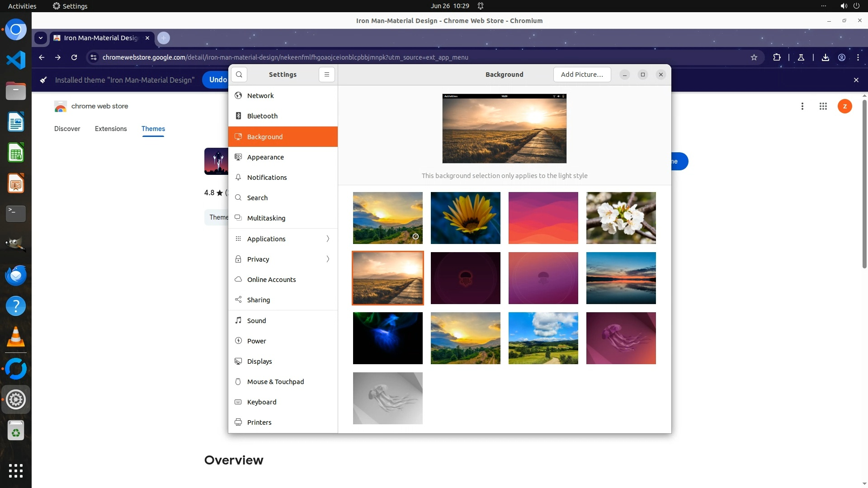
Task: Switch to the Extensions tab
Action: [x=111, y=129]
